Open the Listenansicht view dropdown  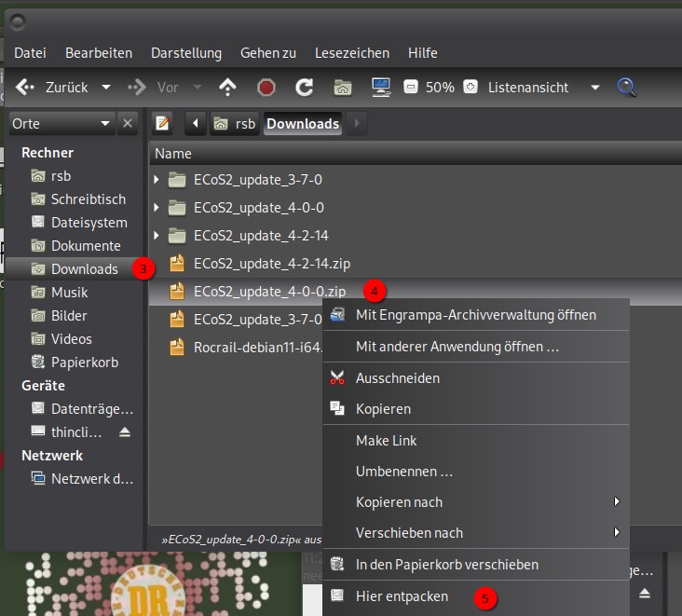(594, 88)
